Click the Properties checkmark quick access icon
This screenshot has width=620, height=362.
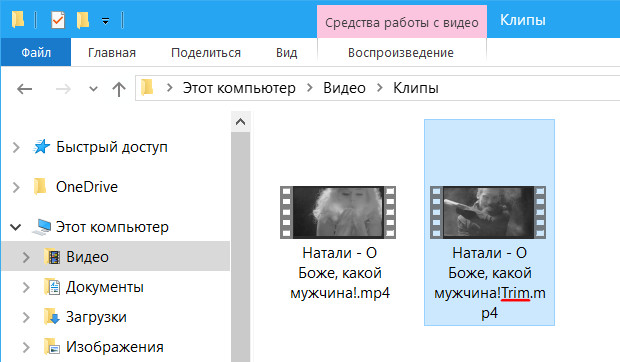point(58,20)
